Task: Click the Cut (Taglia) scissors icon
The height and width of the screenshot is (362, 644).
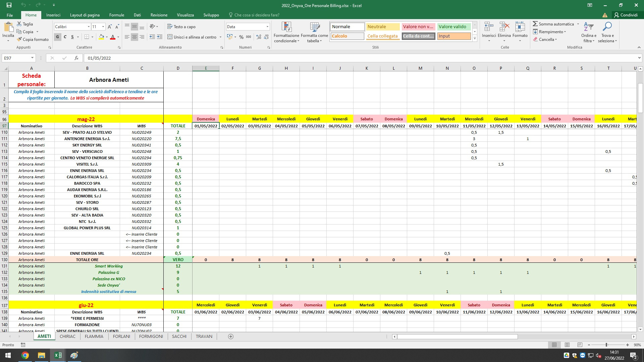Action: pyautogui.click(x=19, y=24)
